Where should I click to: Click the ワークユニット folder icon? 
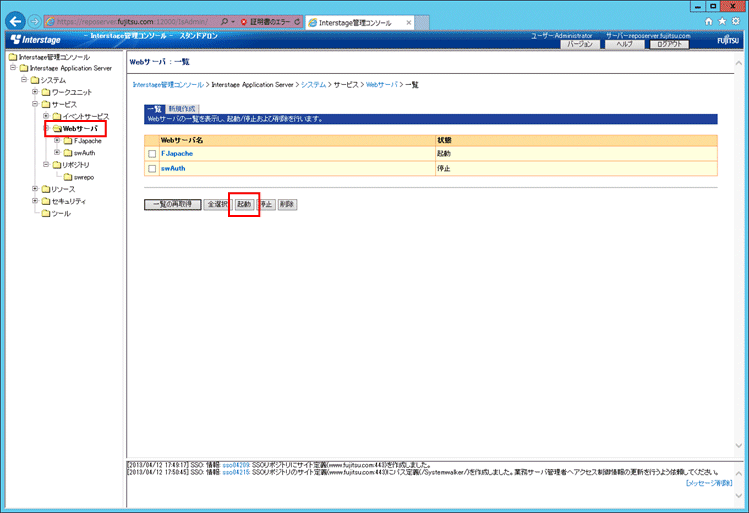(46, 92)
